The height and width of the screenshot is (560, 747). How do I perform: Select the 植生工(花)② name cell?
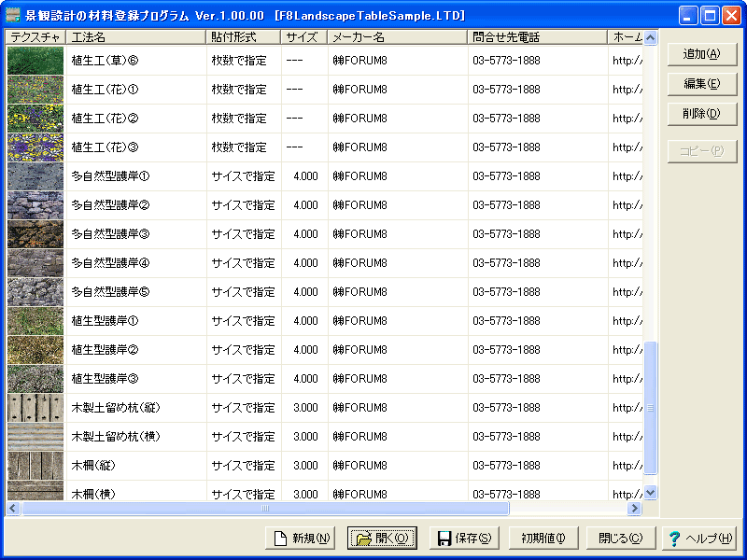[136, 119]
